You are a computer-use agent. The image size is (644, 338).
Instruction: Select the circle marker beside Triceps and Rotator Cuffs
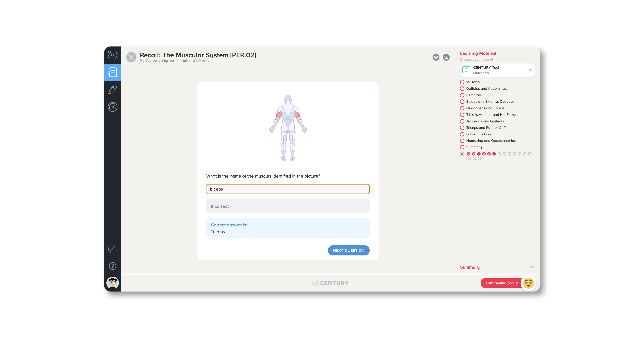[x=462, y=127]
